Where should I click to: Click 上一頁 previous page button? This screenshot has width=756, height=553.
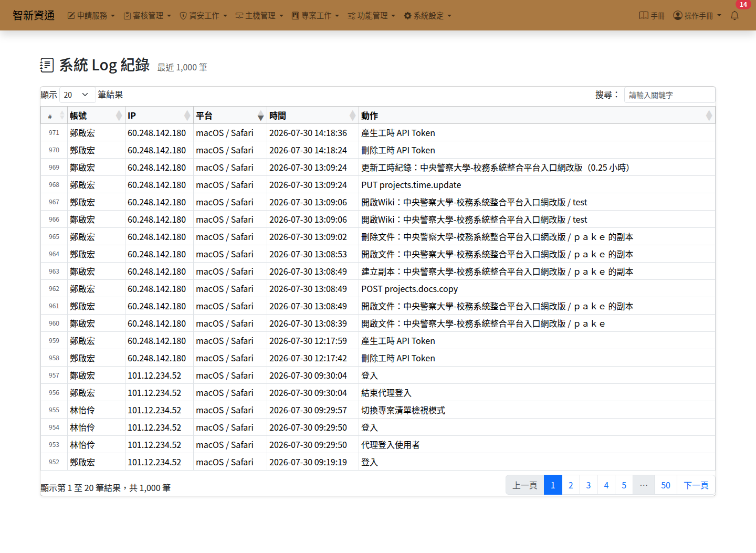pos(525,485)
